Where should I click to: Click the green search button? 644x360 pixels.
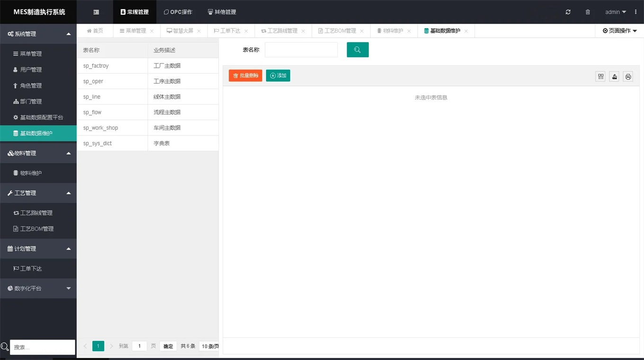[x=358, y=50]
